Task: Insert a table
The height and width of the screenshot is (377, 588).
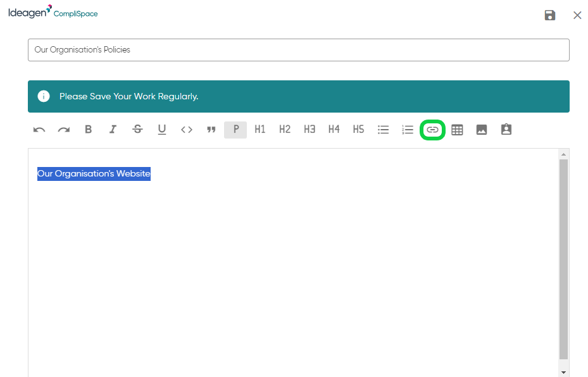Action: [457, 130]
